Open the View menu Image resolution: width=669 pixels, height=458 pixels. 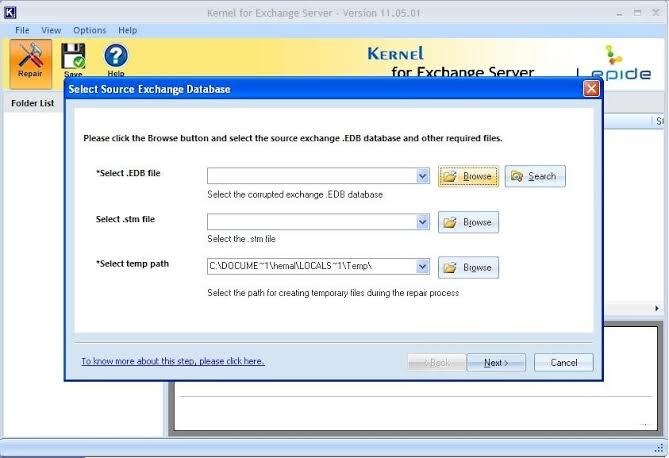(x=51, y=30)
